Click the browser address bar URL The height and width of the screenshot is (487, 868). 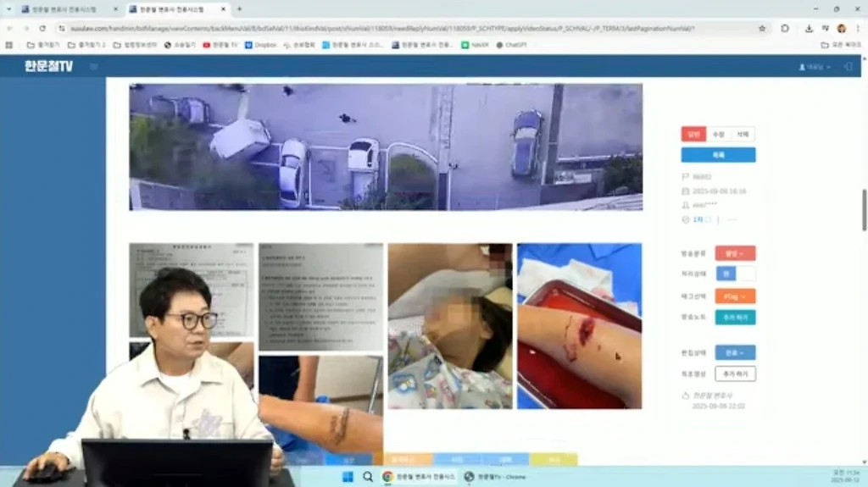(382, 28)
